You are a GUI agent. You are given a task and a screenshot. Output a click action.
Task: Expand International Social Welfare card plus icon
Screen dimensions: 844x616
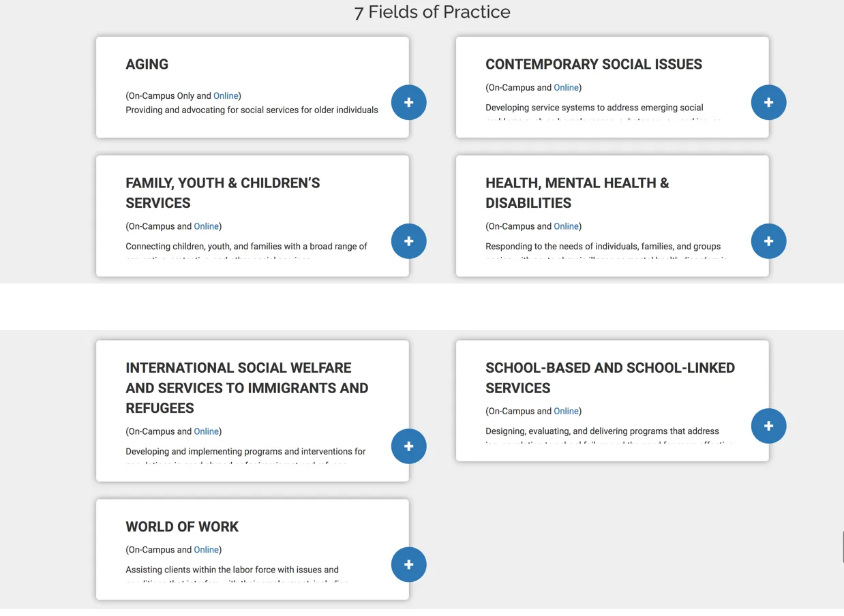(x=408, y=446)
